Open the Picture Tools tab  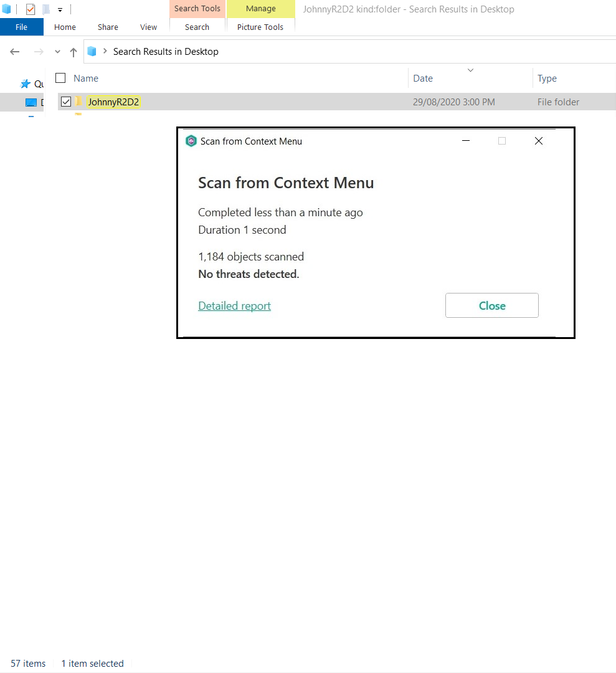pyautogui.click(x=260, y=27)
